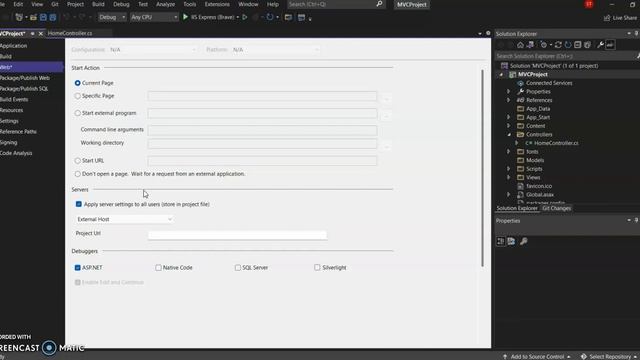This screenshot has height=360, width=640.
Task: Expand the Views folder in Solution Explorer
Action: tap(509, 177)
